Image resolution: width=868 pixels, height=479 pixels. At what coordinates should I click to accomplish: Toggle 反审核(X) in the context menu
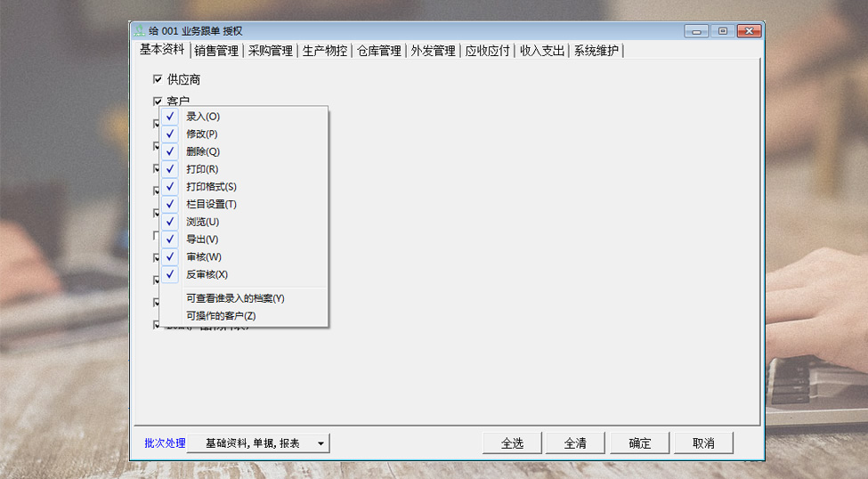click(x=207, y=274)
